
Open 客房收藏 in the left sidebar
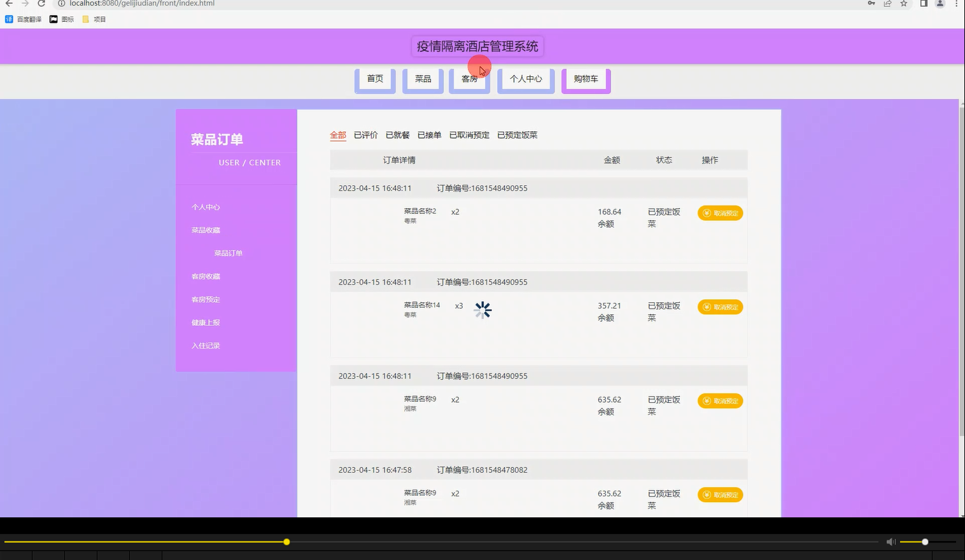(x=206, y=276)
